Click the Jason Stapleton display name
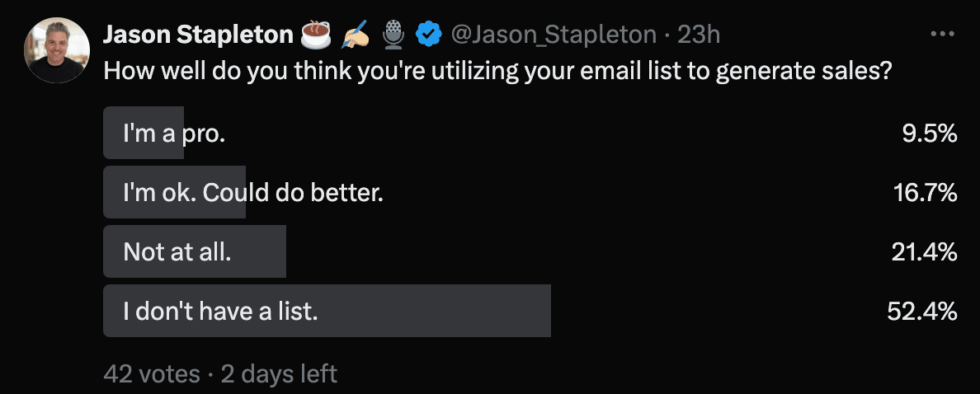980x394 pixels. (x=198, y=35)
